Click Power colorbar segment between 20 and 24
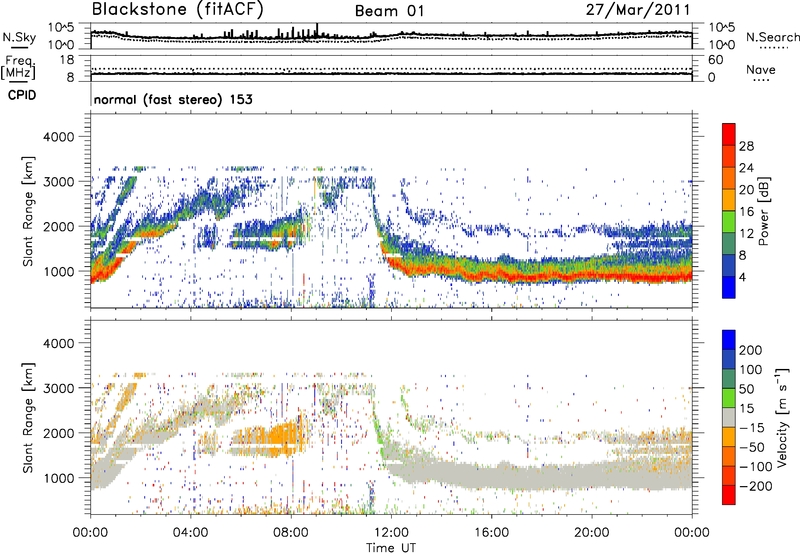This screenshot has width=800, height=554. coord(729,178)
